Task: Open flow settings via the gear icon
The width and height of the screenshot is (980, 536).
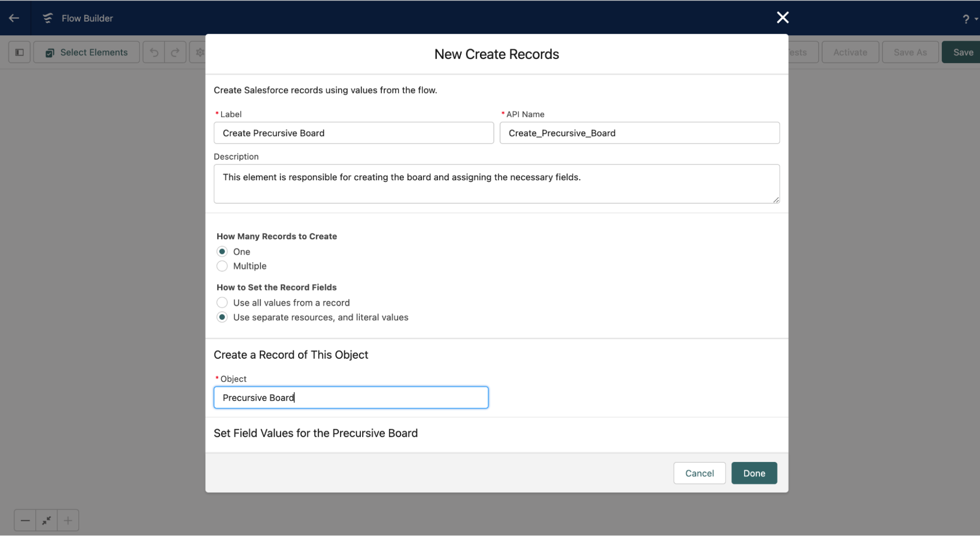Action: coord(199,51)
